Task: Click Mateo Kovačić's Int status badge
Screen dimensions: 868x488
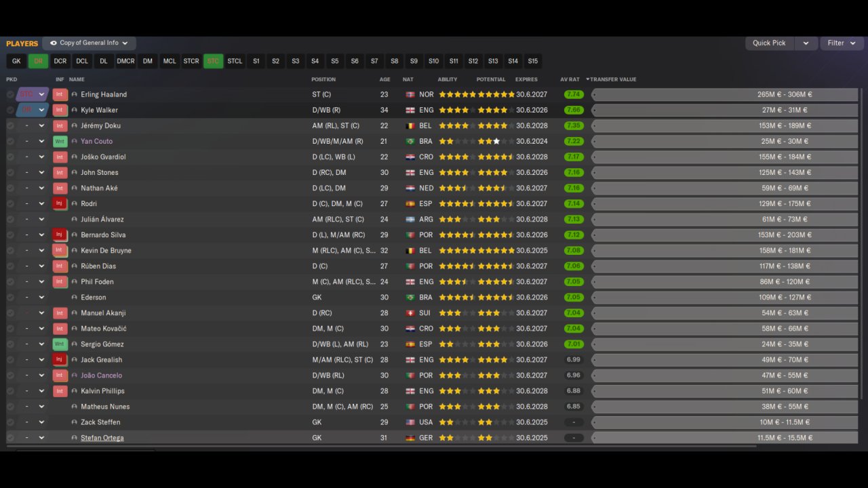Action: tap(60, 329)
